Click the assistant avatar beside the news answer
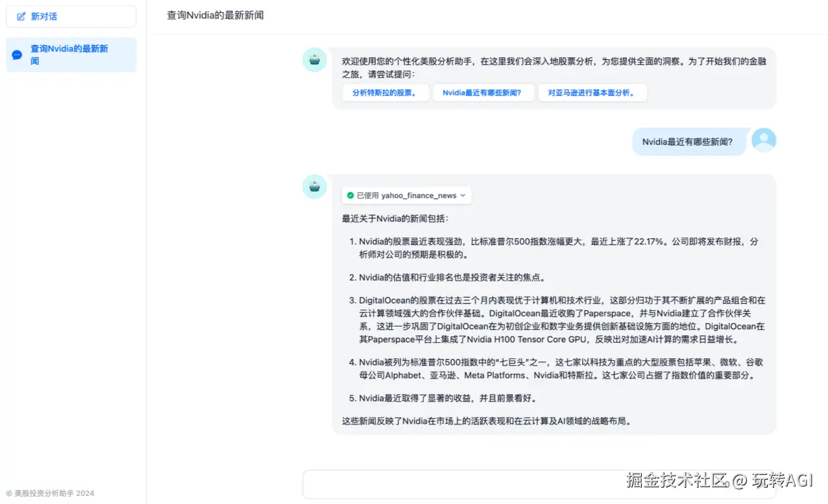This screenshot has width=828, height=504. coord(314,187)
